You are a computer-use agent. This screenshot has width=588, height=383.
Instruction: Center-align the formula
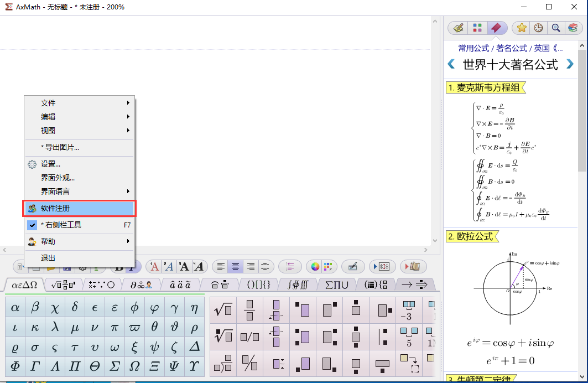tap(236, 267)
